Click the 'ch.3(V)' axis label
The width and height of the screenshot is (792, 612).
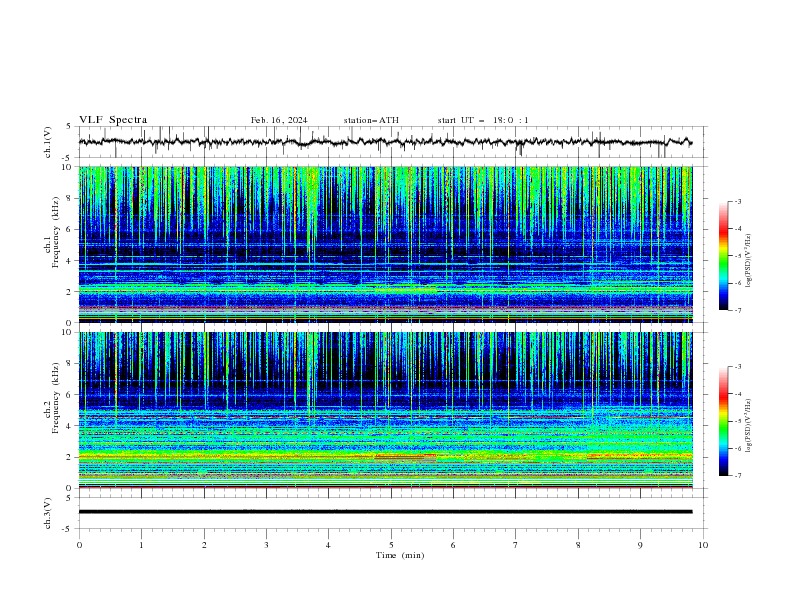(48, 513)
